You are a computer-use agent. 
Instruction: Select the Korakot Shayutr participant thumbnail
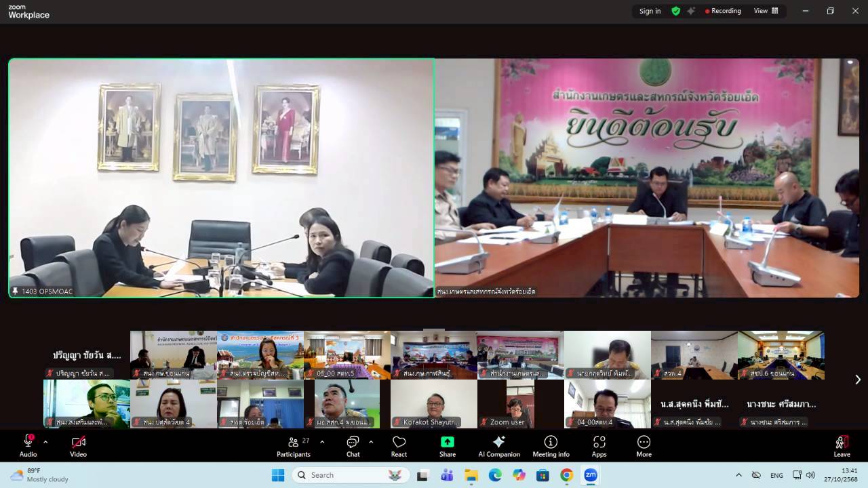[x=434, y=404]
